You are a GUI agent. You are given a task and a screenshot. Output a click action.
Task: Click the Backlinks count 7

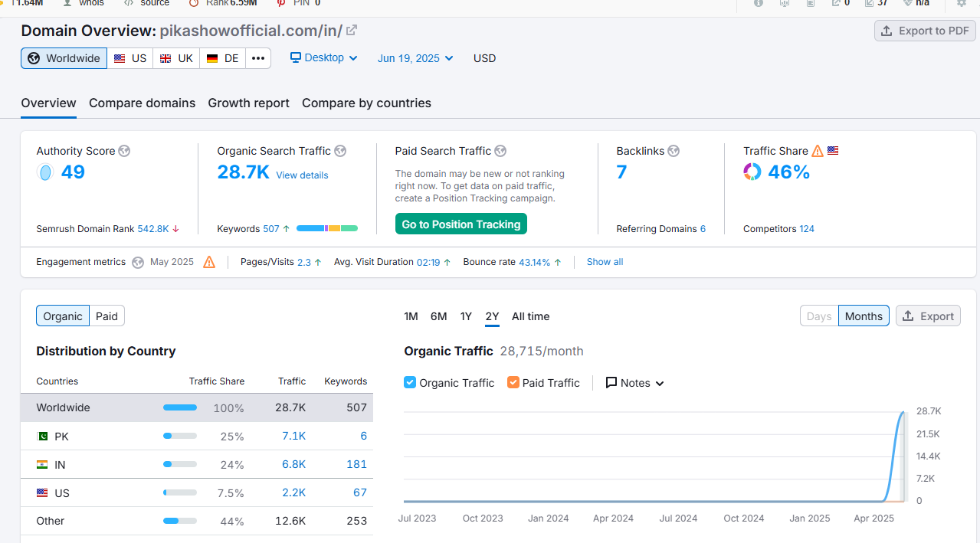tap(621, 172)
